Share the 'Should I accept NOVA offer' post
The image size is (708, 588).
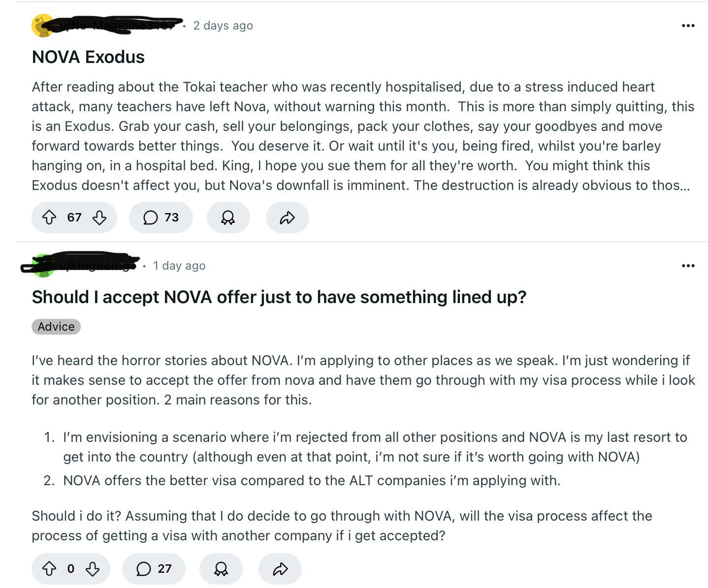pos(280,569)
